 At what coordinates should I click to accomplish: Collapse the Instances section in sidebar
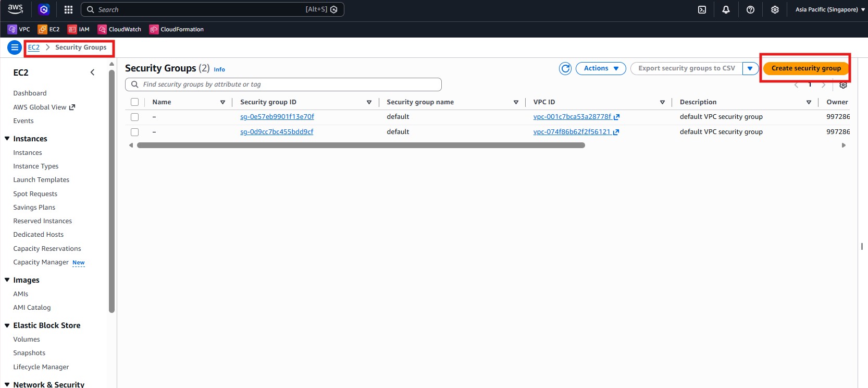[7, 139]
